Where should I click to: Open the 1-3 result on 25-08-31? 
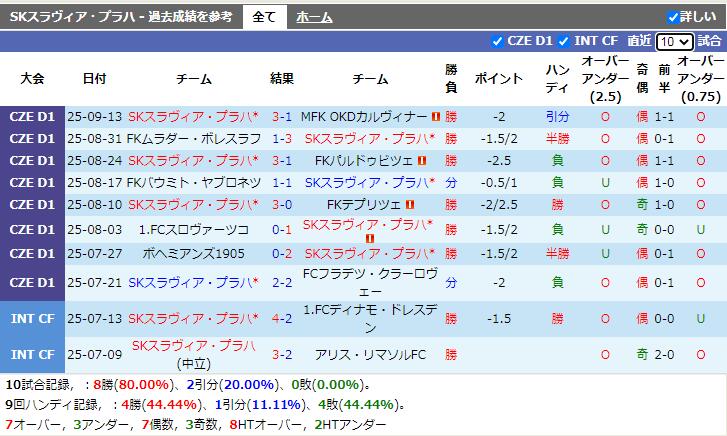pos(282,138)
